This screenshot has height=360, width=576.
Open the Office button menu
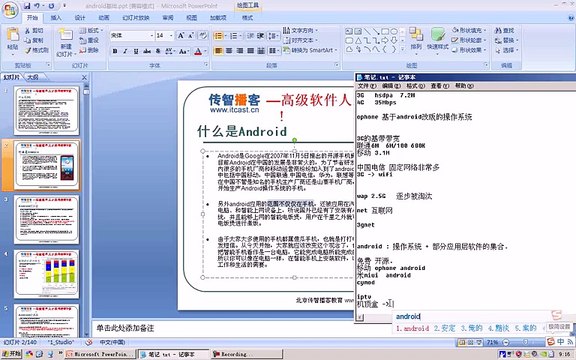point(10,10)
